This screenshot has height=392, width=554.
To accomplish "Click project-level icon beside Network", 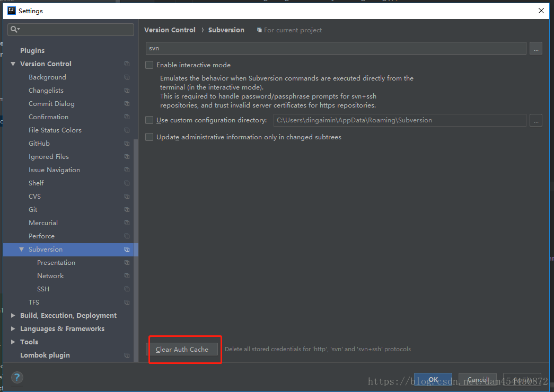I will coord(127,276).
